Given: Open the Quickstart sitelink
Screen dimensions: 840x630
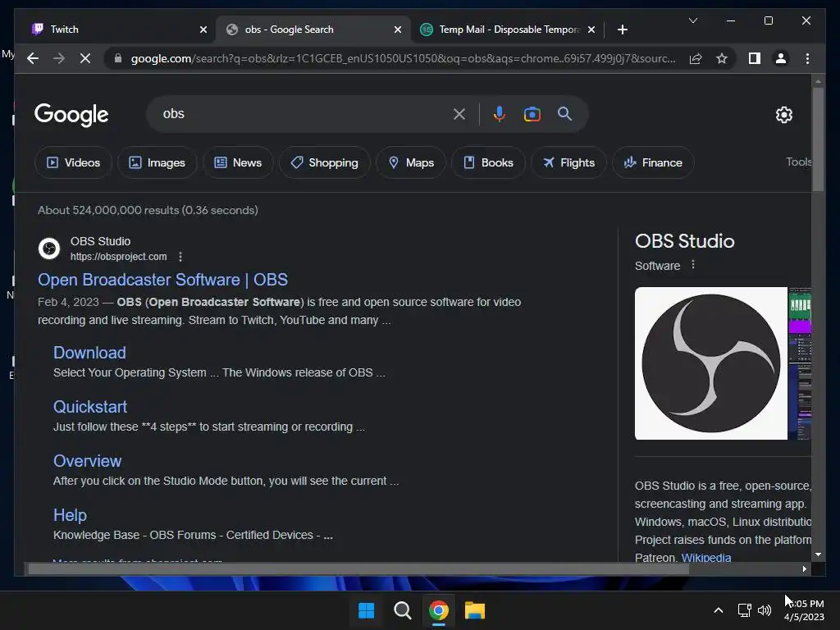Looking at the screenshot, I should tap(90, 407).
